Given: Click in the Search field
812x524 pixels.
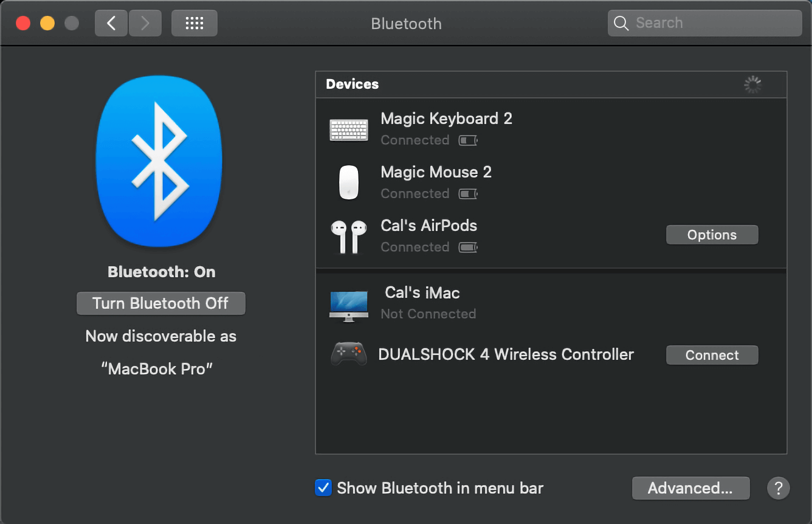Looking at the screenshot, I should pyautogui.click(x=711, y=23).
